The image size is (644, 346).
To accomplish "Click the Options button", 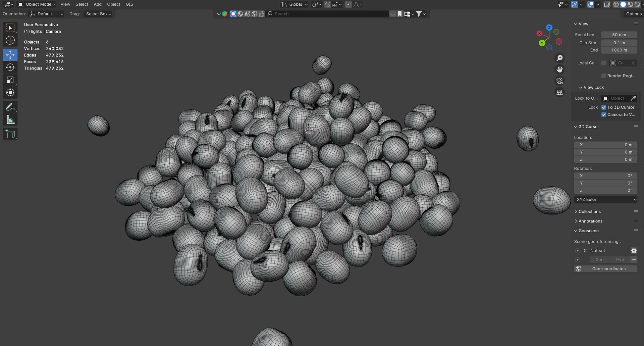I will click(634, 14).
